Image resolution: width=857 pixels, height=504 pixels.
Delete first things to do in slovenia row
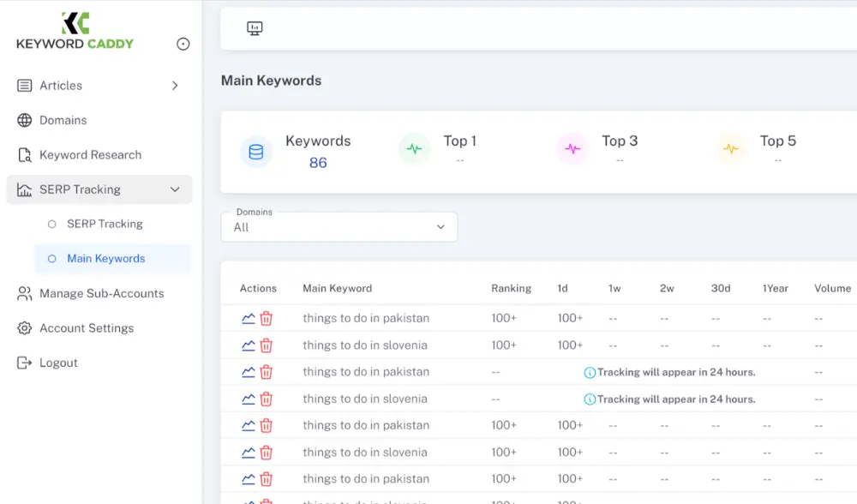click(x=267, y=345)
